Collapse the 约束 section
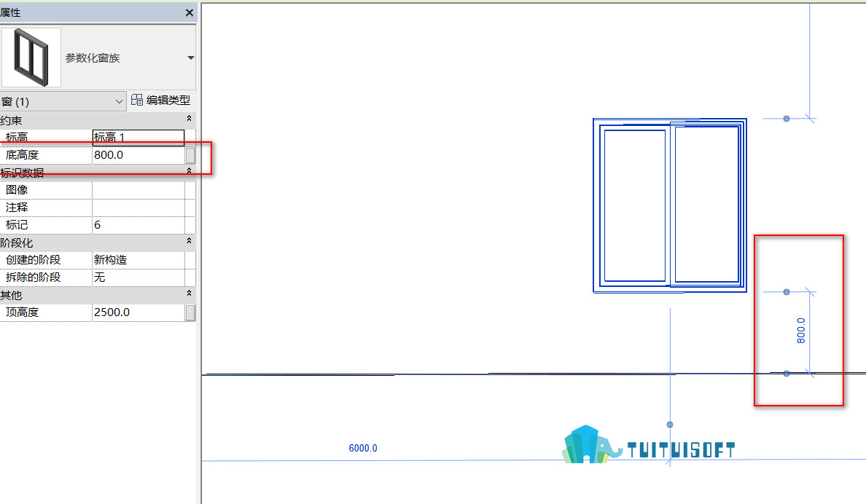The width and height of the screenshot is (866, 504). coord(189,119)
